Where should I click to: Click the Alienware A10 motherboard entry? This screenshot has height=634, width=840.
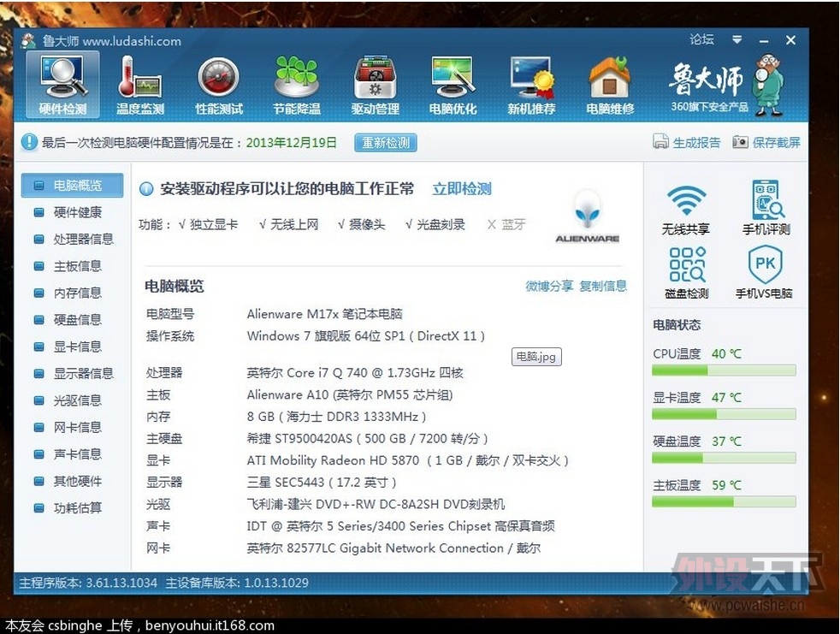coord(350,395)
